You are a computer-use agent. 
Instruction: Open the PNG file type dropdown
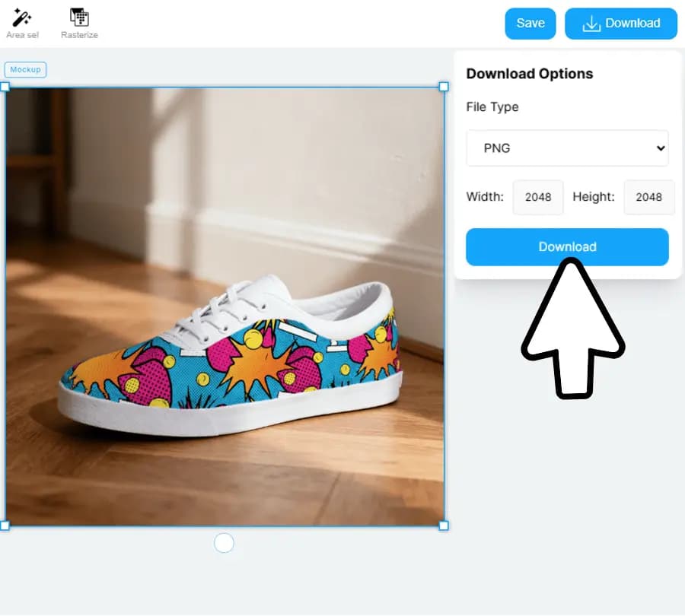[567, 148]
